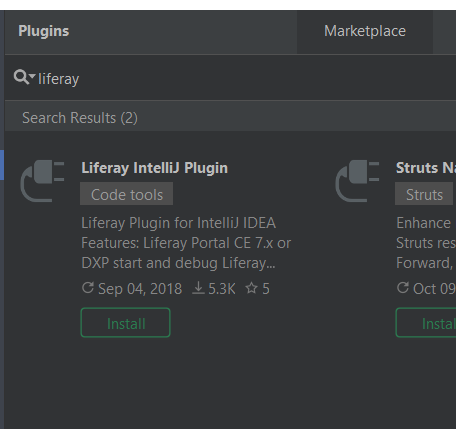
Task: Click the Liferay IntelliJ Plugin plug icon
Action: pyautogui.click(x=42, y=181)
